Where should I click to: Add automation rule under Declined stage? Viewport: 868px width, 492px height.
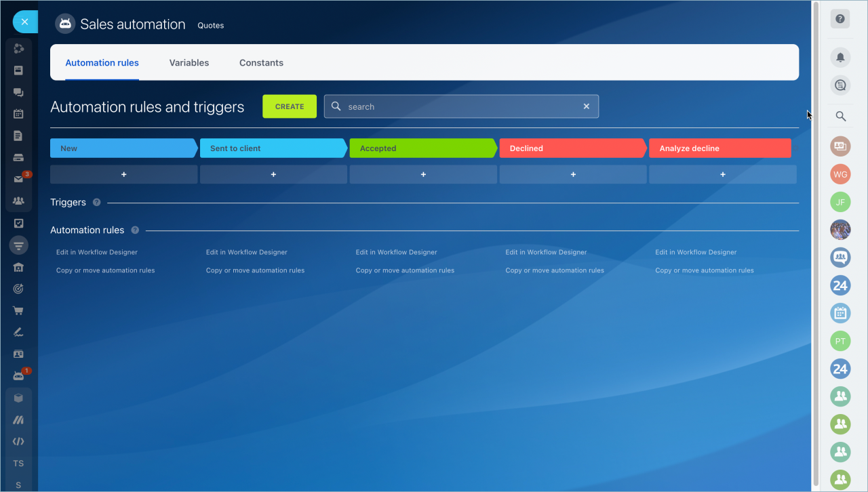(573, 174)
